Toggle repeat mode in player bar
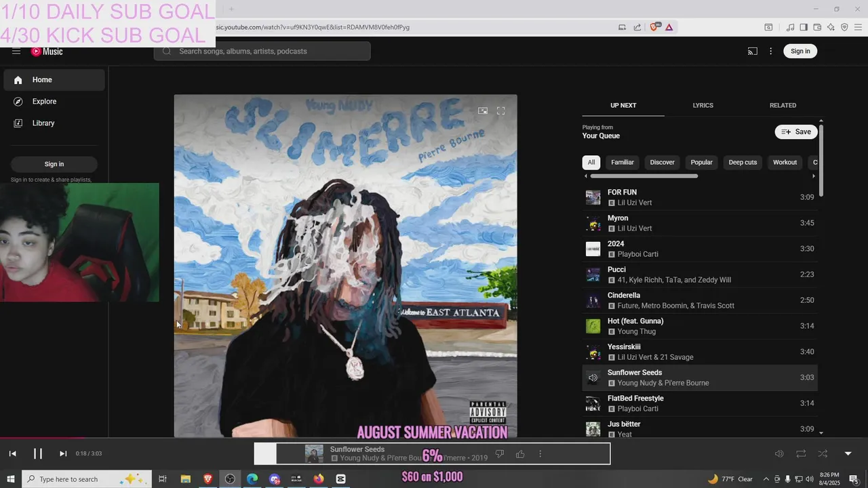The width and height of the screenshot is (868, 488). [x=801, y=453]
